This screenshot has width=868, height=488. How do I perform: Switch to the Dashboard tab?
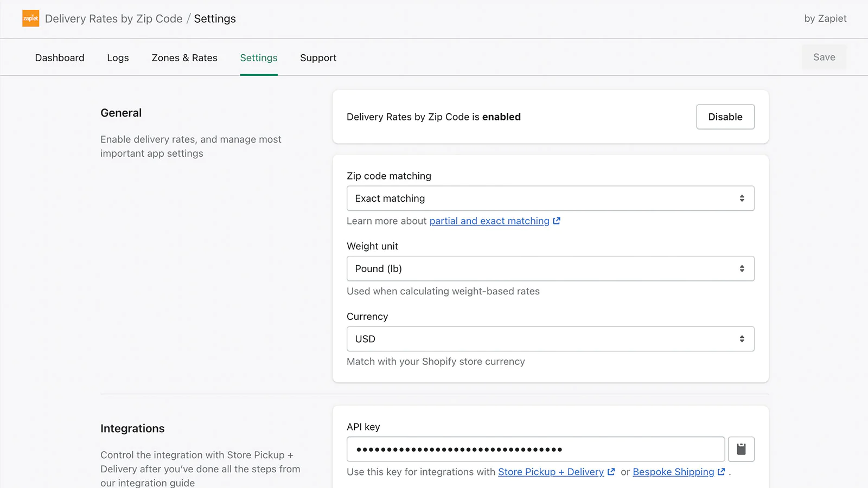pyautogui.click(x=60, y=57)
